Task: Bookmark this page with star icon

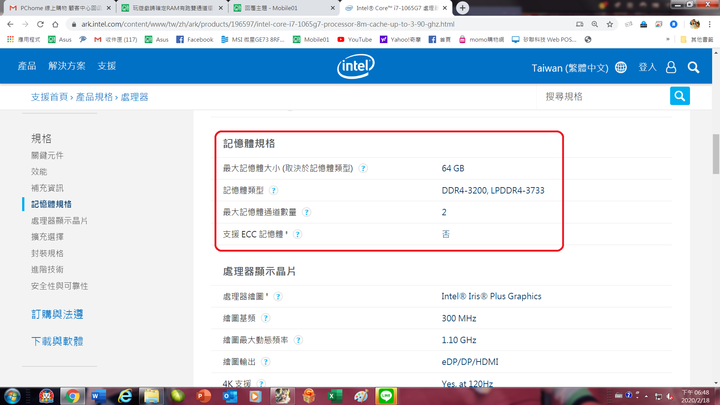Action: 609,24
